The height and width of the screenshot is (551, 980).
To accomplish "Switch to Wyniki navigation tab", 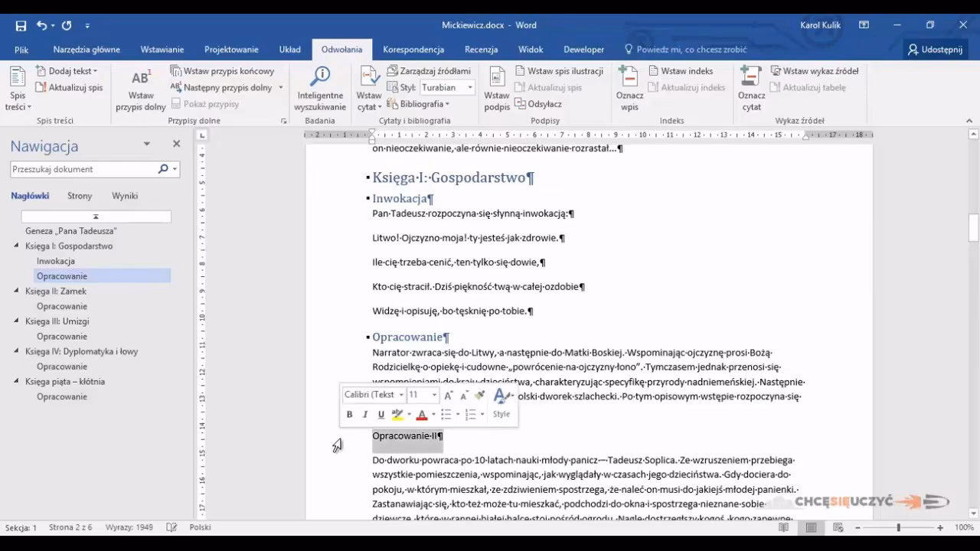I will tap(125, 196).
